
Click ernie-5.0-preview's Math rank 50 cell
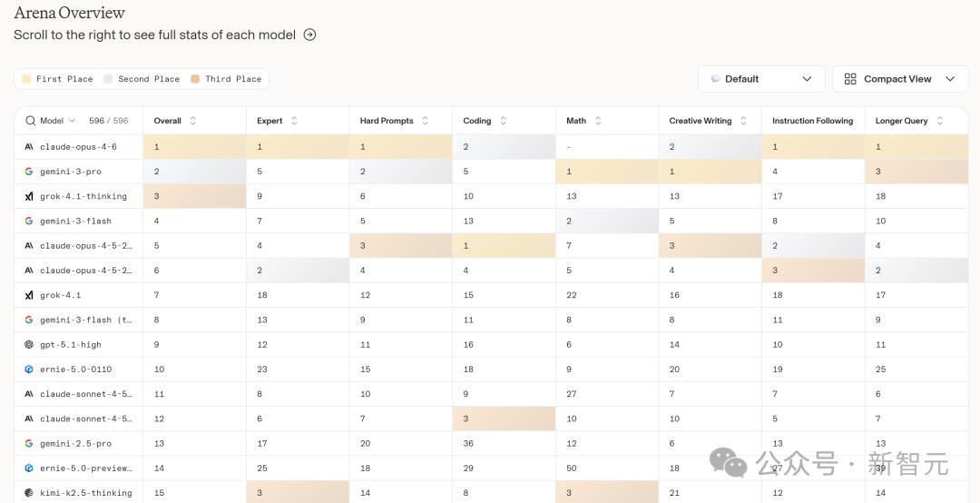tap(607, 468)
